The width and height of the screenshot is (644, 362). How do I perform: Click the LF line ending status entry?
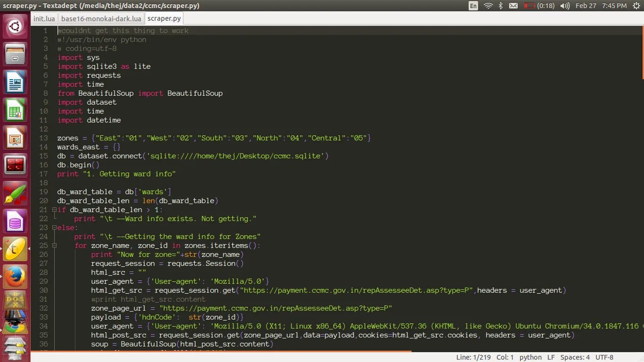(x=551, y=357)
